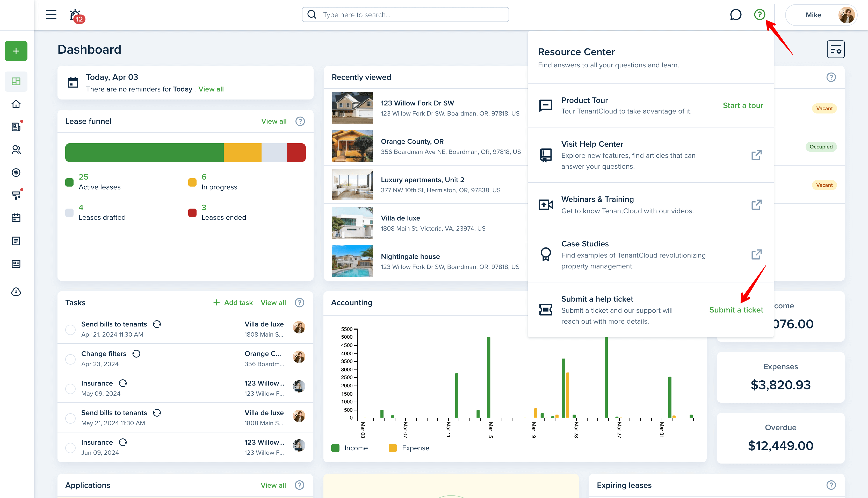Image resolution: width=868 pixels, height=498 pixels.
Task: Click the help icon right of Recently viewed
Action: point(831,77)
